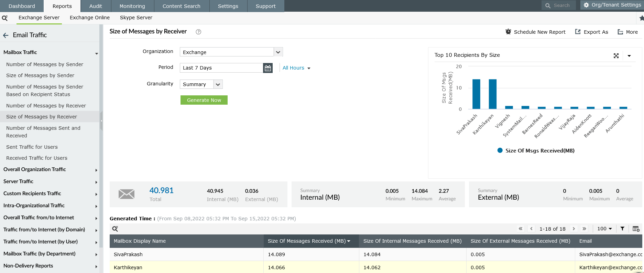The image size is (644, 273).
Task: Open the table search icon
Action: pyautogui.click(x=115, y=229)
